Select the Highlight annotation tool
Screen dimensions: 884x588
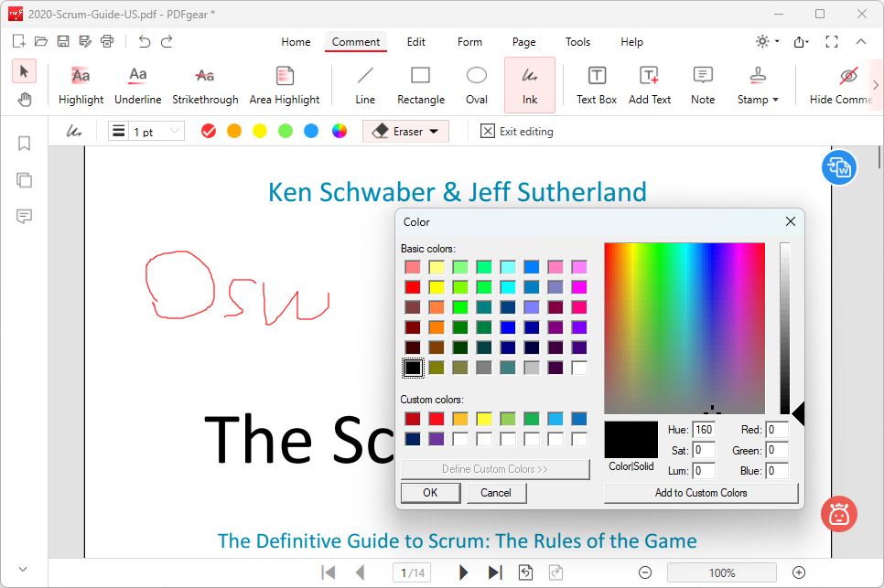click(81, 85)
